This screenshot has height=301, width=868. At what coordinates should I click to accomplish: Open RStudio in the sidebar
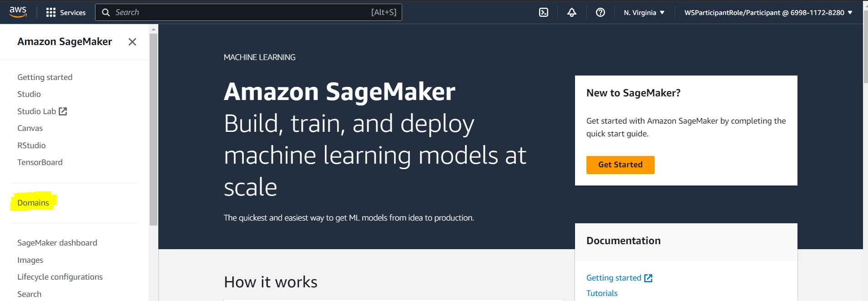point(31,145)
